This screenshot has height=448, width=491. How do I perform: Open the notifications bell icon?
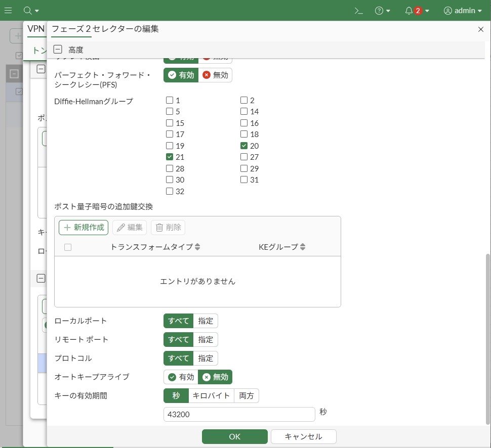pyautogui.click(x=409, y=11)
